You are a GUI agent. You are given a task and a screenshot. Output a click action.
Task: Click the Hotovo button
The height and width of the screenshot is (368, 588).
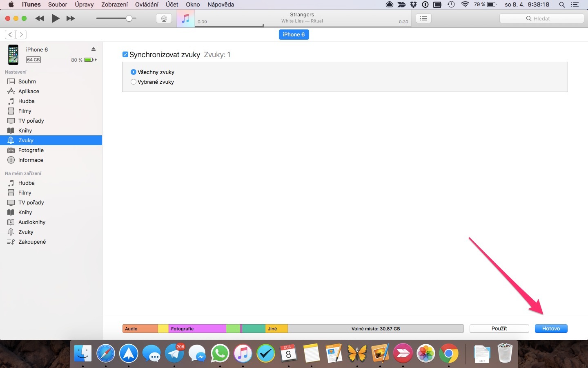pos(551,329)
